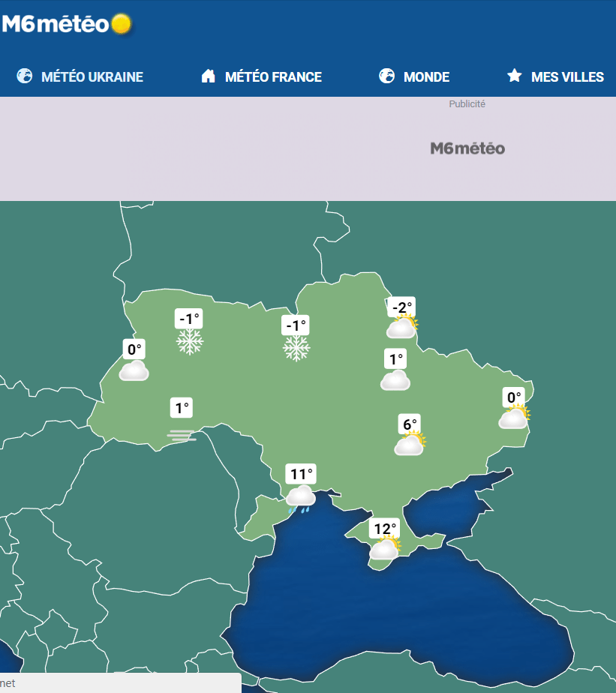616x693 pixels.
Task: Click the M6 météo advertisement banner
Action: [467, 148]
